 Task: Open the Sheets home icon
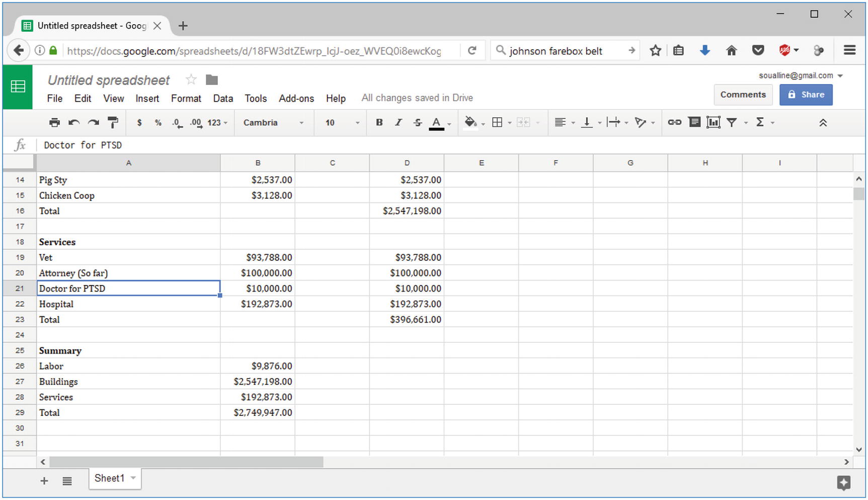(x=18, y=87)
